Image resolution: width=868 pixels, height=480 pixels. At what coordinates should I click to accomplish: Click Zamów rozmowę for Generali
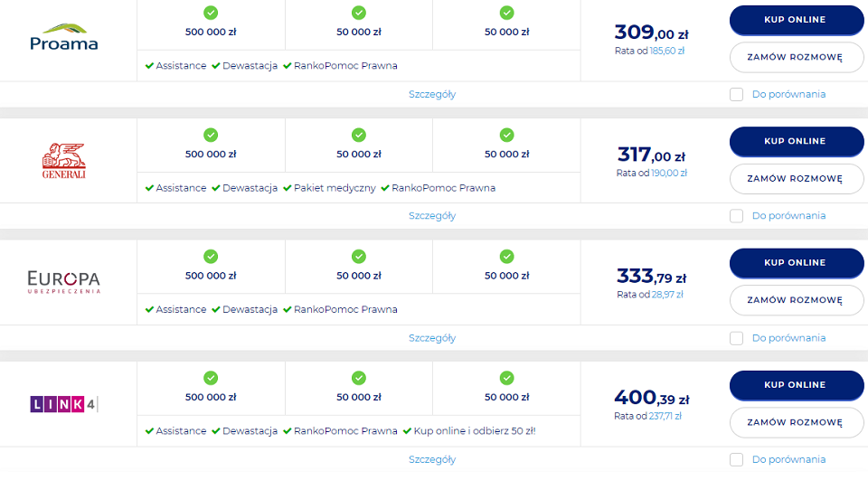(x=796, y=179)
